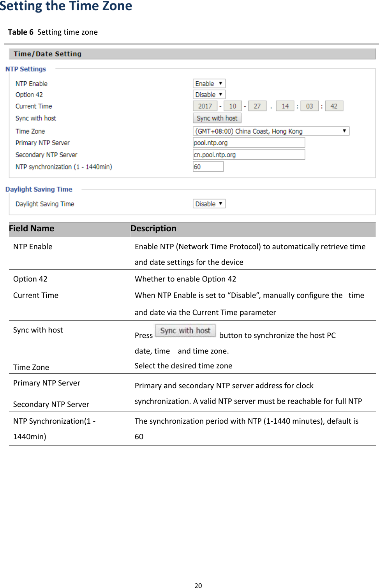Click the NTP synchronization field showing 60
This screenshot has width=379, height=588.
pyautogui.click(x=208, y=166)
